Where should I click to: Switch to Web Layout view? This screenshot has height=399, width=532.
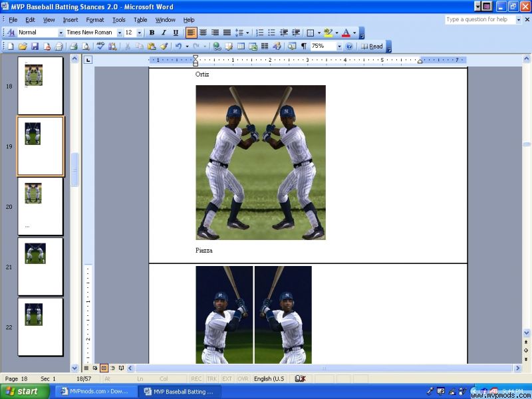pyautogui.click(x=95, y=368)
